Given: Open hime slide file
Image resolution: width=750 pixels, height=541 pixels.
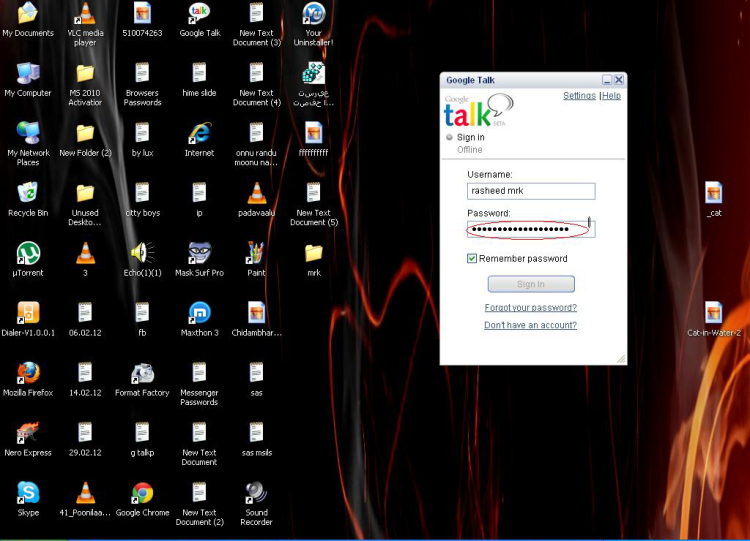Looking at the screenshot, I should pos(199,73).
